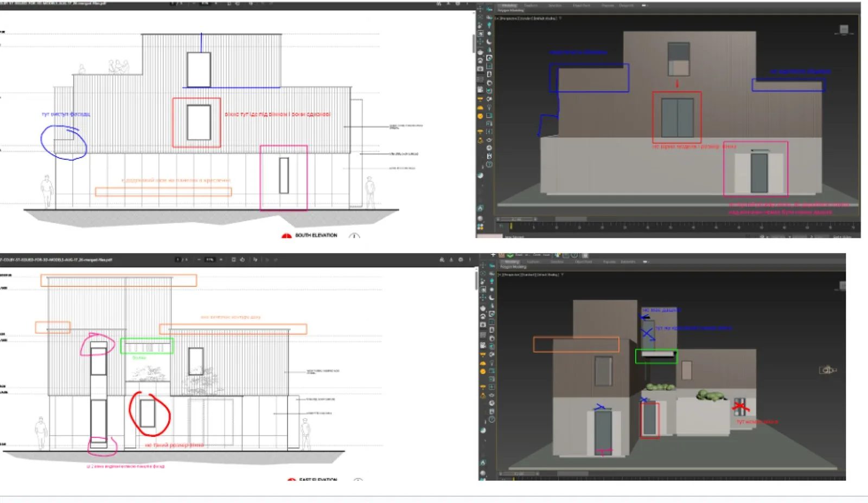
Task: Click SOUTH ELEVATION title in upper PDF
Action: point(316,235)
